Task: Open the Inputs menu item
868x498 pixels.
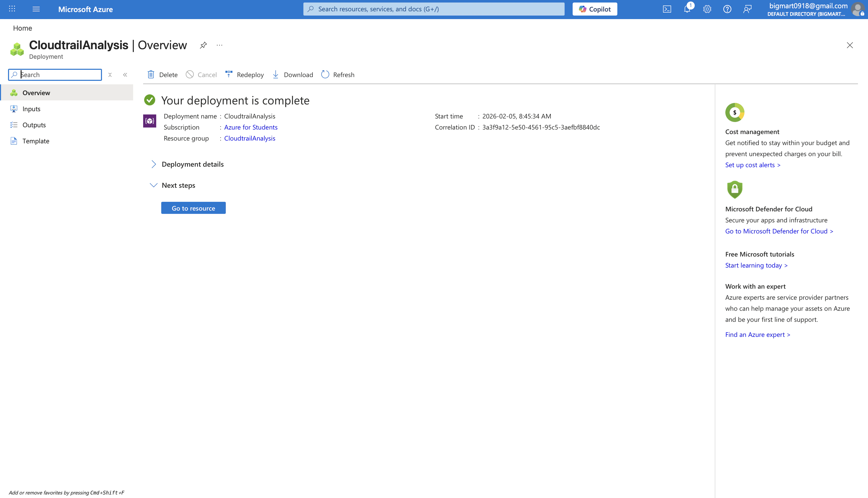Action: coord(31,109)
